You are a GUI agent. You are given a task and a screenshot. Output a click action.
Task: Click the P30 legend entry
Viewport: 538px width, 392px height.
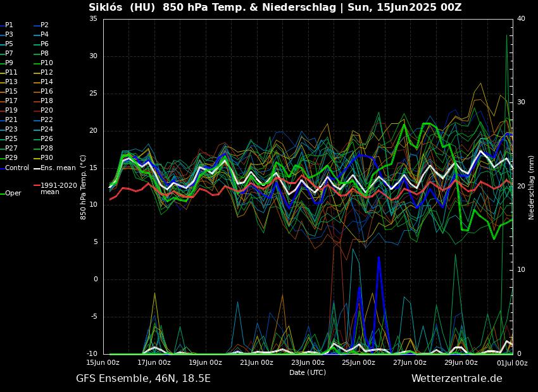tap(47, 158)
